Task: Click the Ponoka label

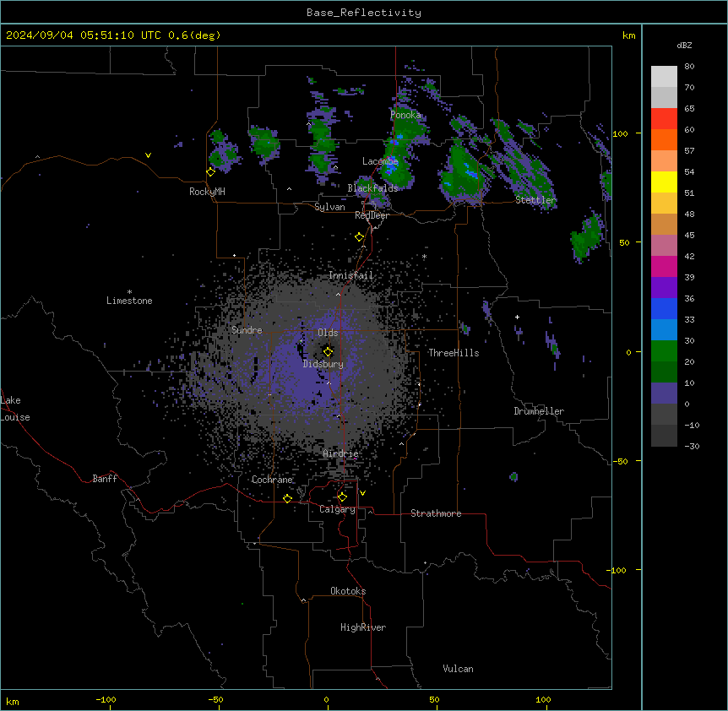Action: tap(405, 115)
